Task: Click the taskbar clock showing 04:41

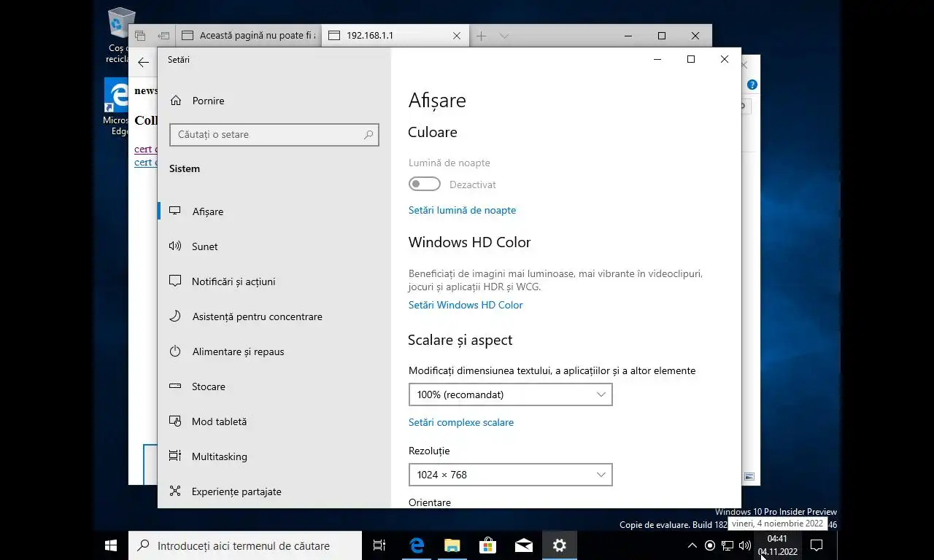Action: coord(777,545)
